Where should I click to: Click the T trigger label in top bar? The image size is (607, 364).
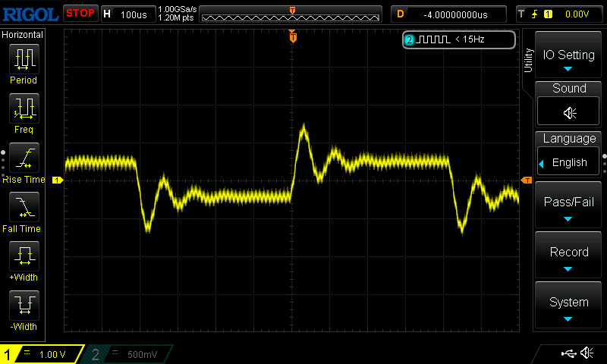coord(521,14)
